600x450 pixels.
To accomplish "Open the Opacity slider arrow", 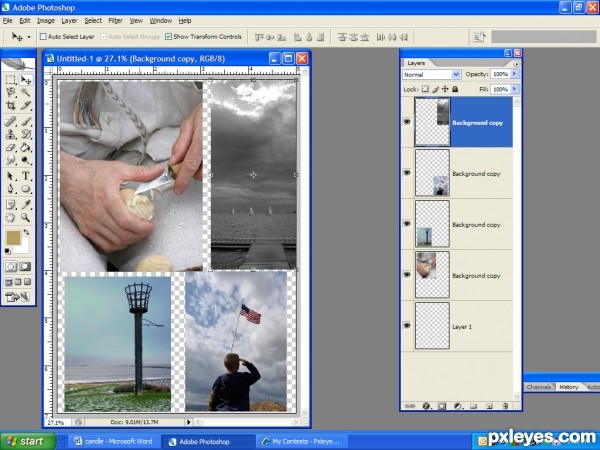I will [515, 74].
